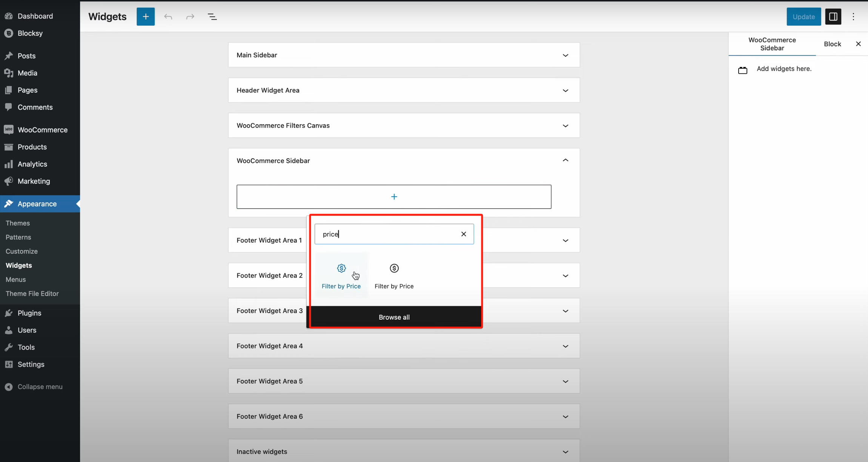The width and height of the screenshot is (868, 462).
Task: Select the highlighted Filter by Price block
Action: coord(341,276)
